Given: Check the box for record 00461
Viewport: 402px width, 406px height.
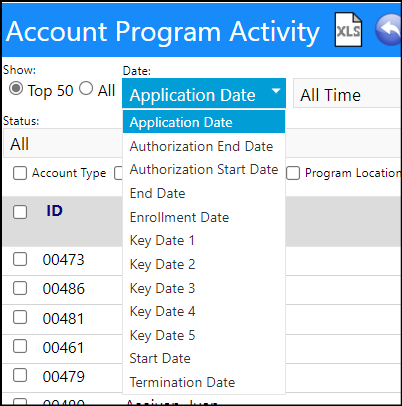Looking at the screenshot, I should point(20,346).
